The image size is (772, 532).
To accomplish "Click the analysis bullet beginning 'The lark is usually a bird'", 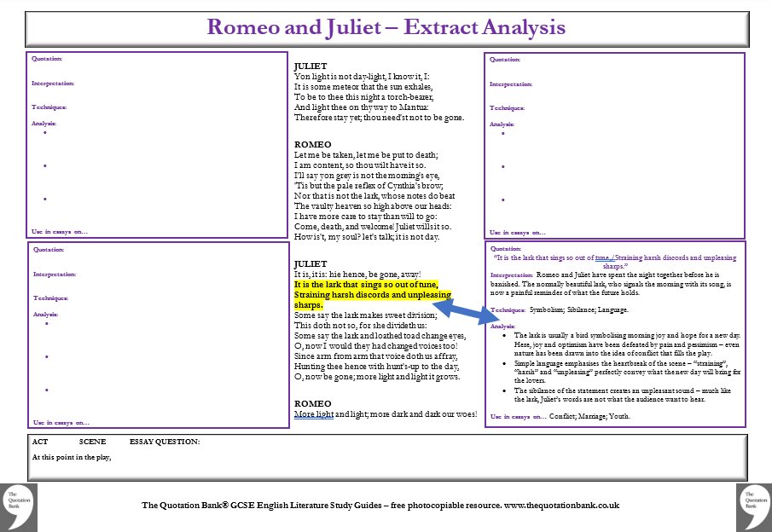I will click(627, 344).
